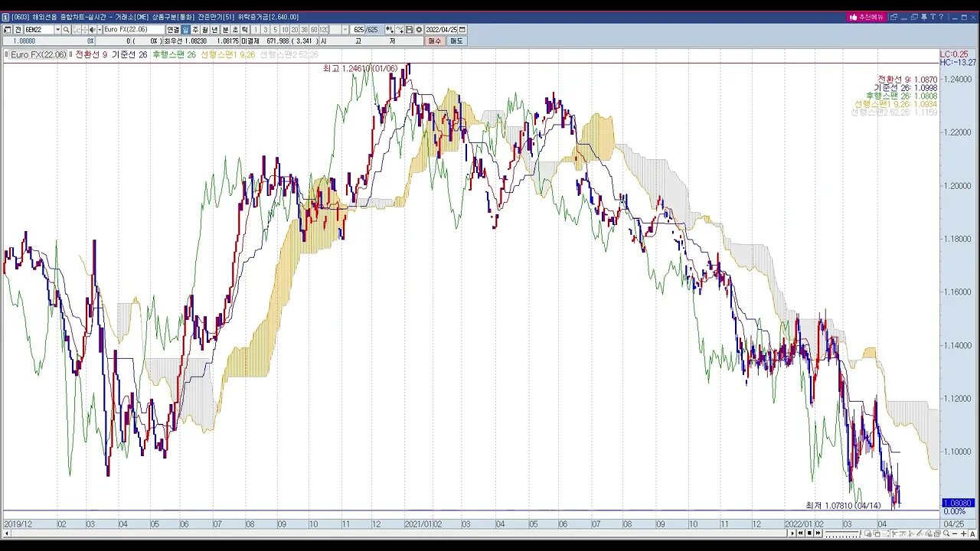Select the 분 (minute) period button
Viewport: 980px width, 551px height.
[x=225, y=30]
